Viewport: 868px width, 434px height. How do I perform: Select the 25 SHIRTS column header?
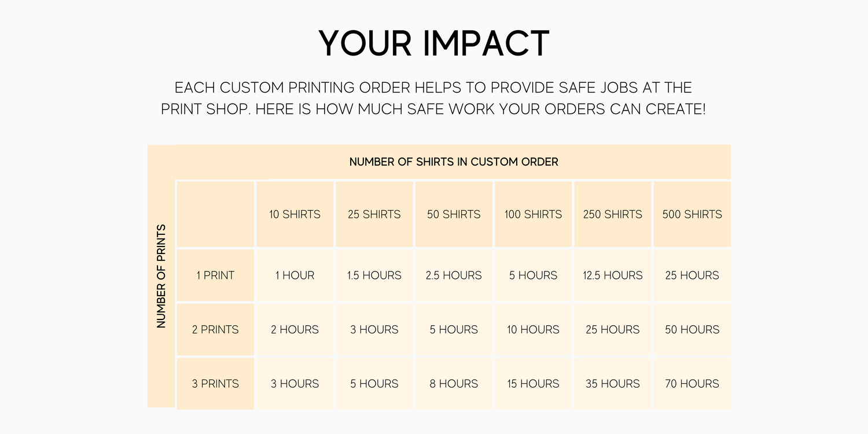[374, 214]
